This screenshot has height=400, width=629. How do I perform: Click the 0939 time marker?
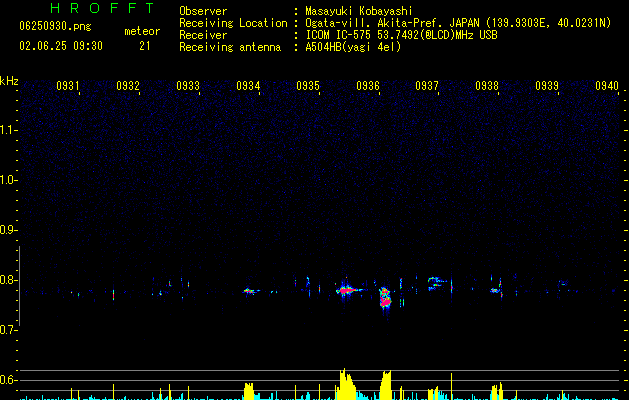click(547, 86)
